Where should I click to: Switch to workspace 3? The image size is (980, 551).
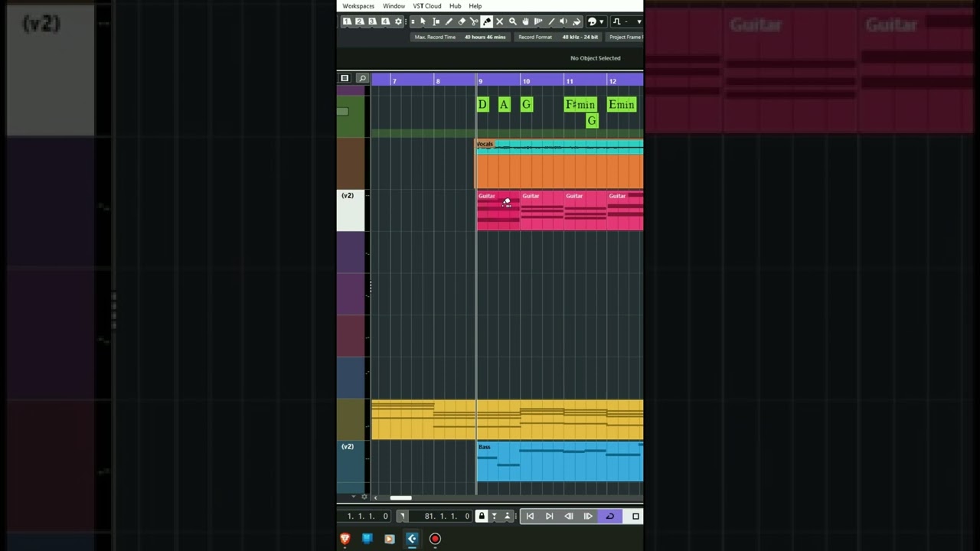372,21
